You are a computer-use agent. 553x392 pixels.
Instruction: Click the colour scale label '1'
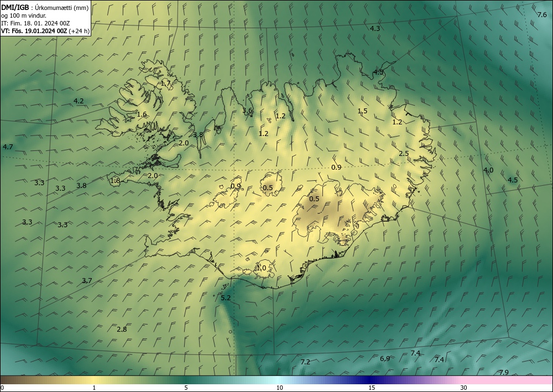click(94, 388)
